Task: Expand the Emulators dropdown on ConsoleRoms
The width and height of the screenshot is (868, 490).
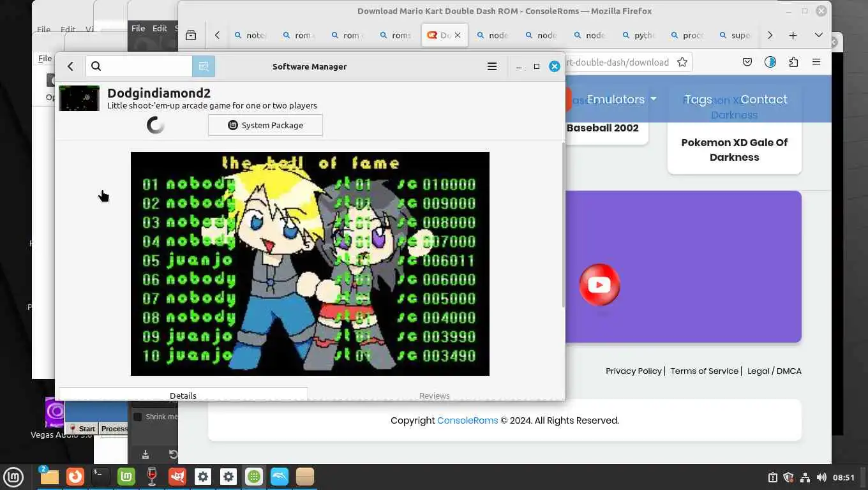Action: (x=622, y=100)
